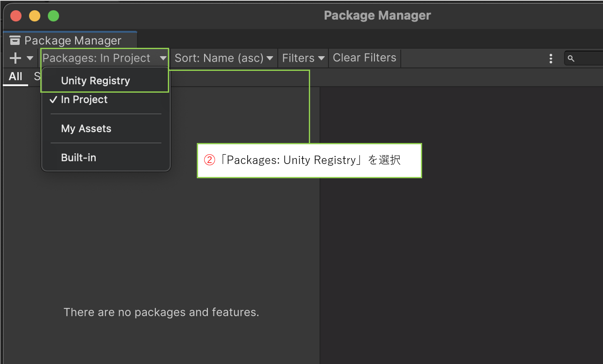Open the Sort: Name (asc) dropdown
This screenshot has width=603, height=364.
[x=223, y=58]
